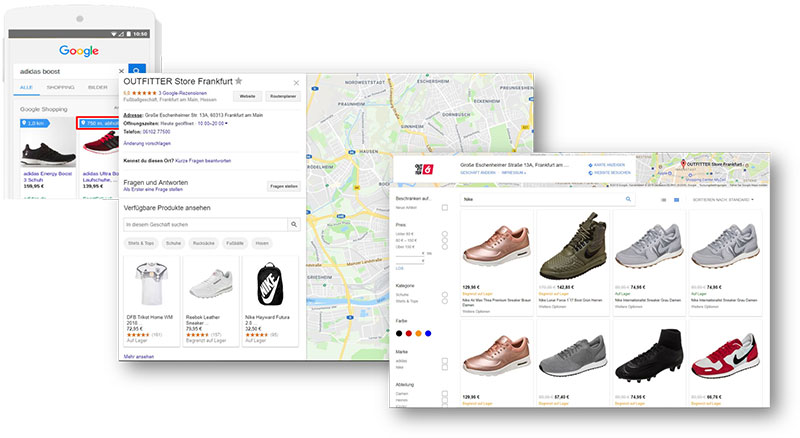This screenshot has width=800, height=438.
Task: Clear the 'adidas boost' search text
Action: point(121,71)
